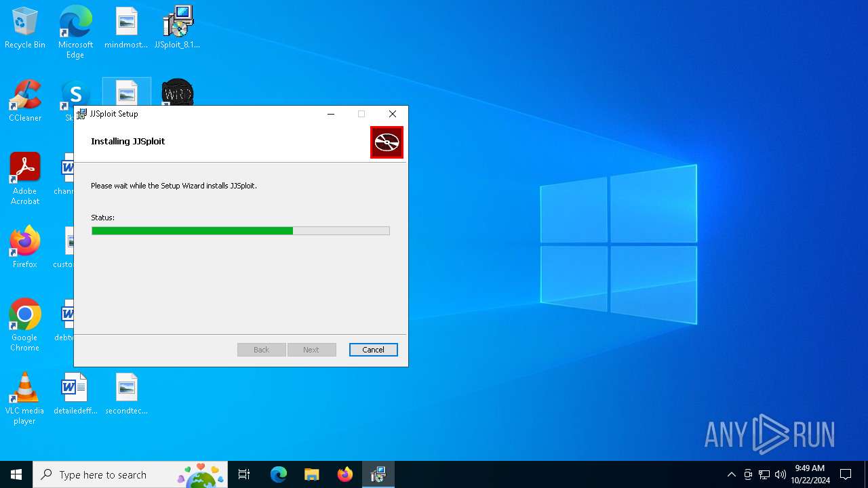Click the installer taskbar button
Viewport: 868px width, 488px height.
[378, 474]
